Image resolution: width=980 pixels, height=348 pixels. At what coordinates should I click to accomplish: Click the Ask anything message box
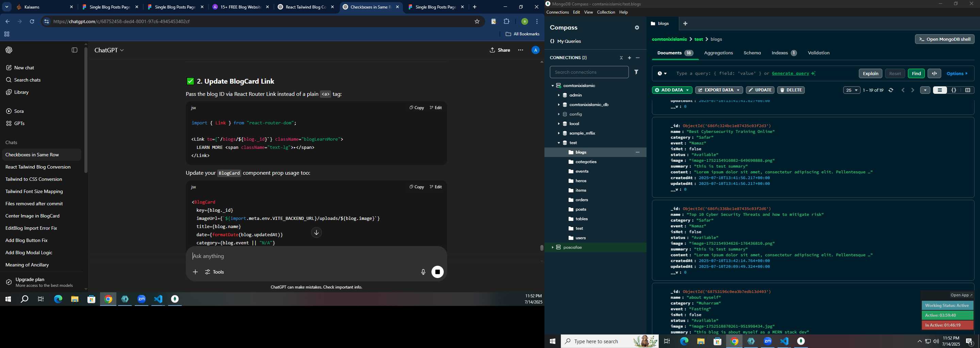click(x=316, y=256)
